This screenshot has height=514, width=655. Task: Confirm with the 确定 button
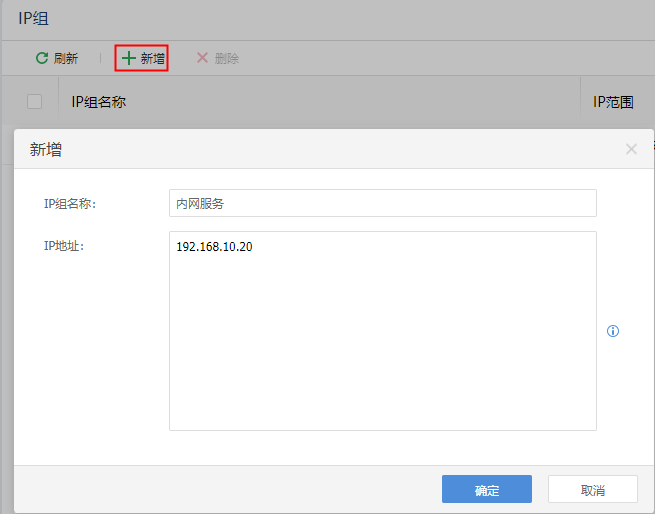click(487, 490)
